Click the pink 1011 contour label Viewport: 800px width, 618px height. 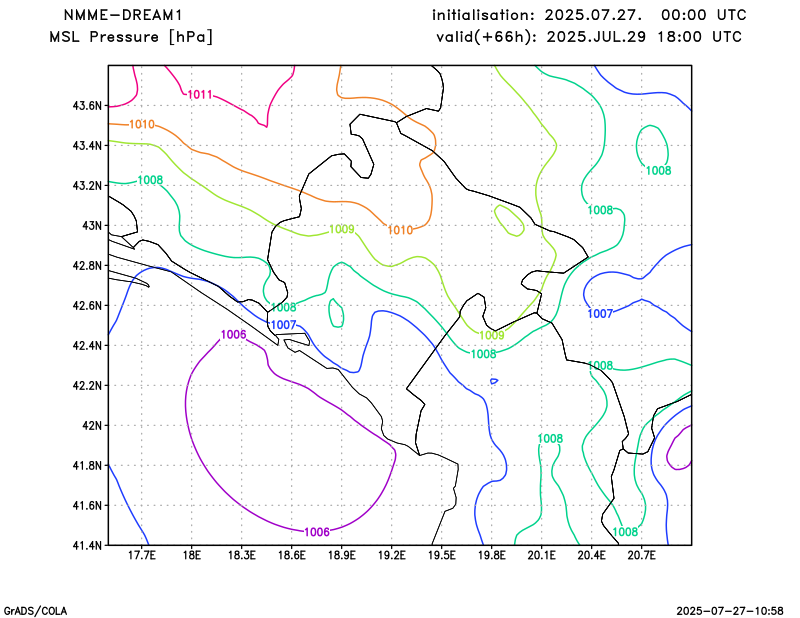pos(200,94)
